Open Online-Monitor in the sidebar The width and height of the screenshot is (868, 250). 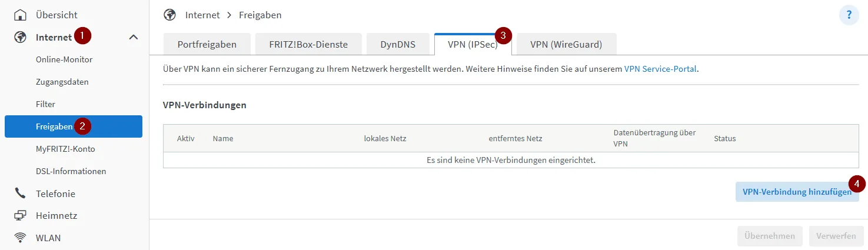click(x=64, y=59)
